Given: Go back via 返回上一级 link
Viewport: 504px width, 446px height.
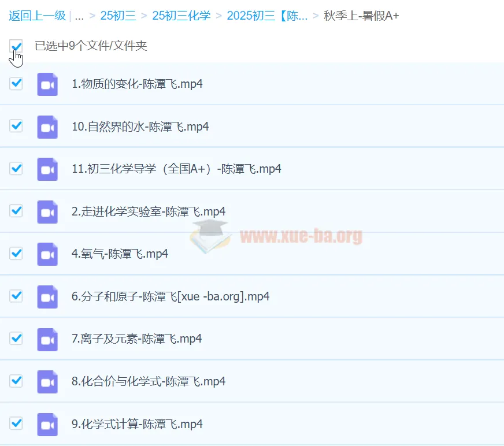Looking at the screenshot, I should pyautogui.click(x=37, y=16).
